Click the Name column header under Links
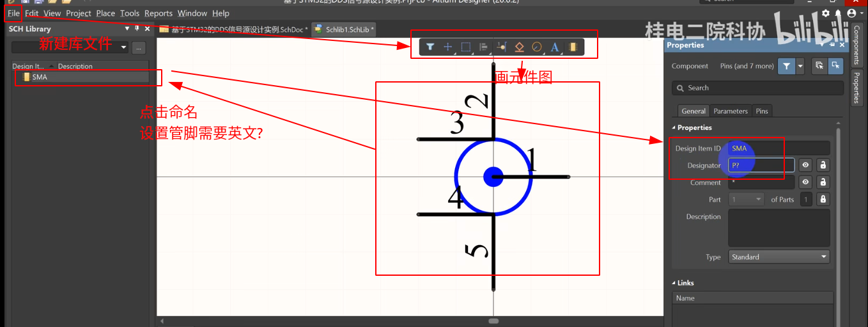This screenshot has height=327, width=868. pos(753,298)
